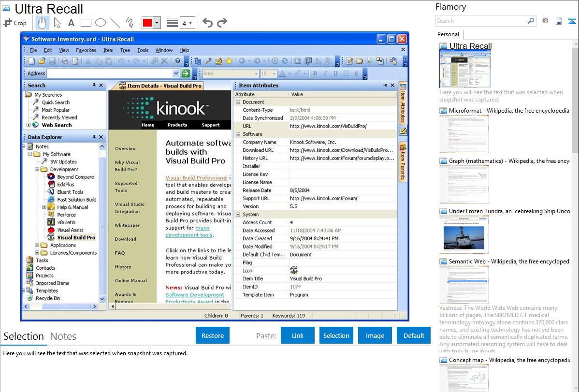
Task: Collapse the Development folder in Data Explorer
Action: 37,169
